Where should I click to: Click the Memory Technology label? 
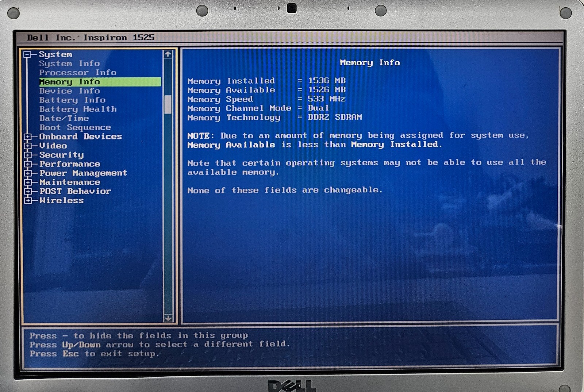click(x=234, y=118)
